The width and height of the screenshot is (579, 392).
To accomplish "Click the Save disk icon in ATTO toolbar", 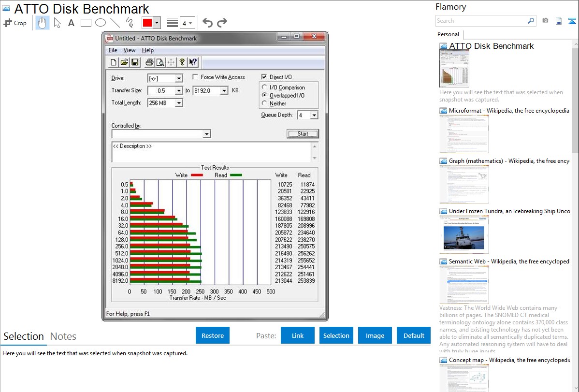I will point(135,62).
